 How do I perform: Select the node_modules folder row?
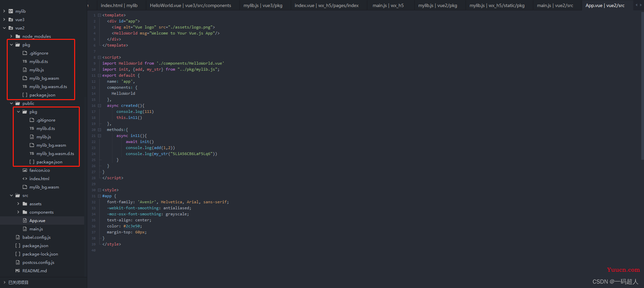42,36
